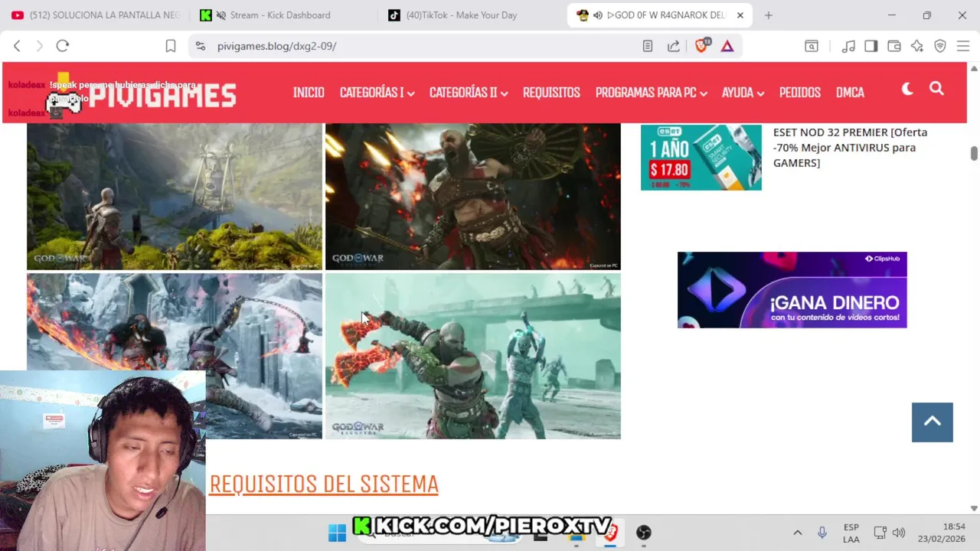The height and width of the screenshot is (551, 980).
Task: Mute audio on the GOD OF W tab
Action: 598,15
